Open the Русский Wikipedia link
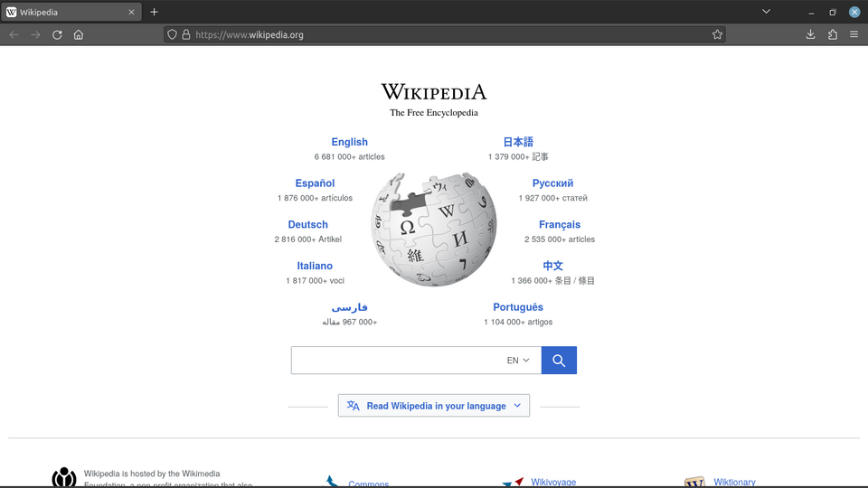This screenshot has height=488, width=868. pos(552,183)
